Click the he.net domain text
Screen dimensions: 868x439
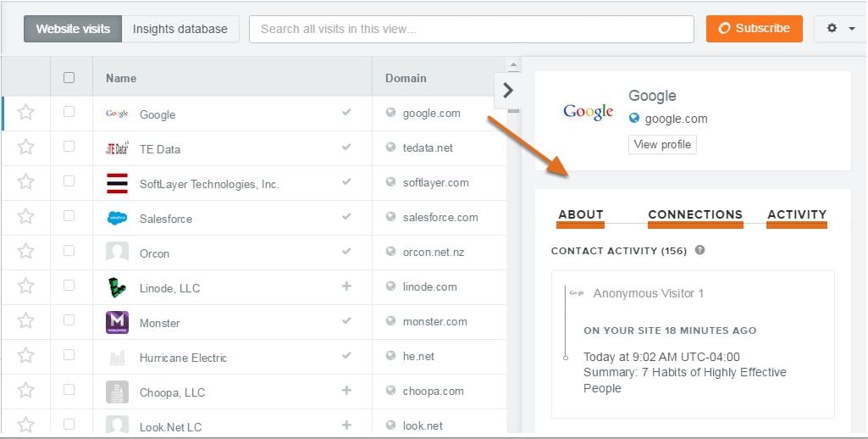pos(418,357)
